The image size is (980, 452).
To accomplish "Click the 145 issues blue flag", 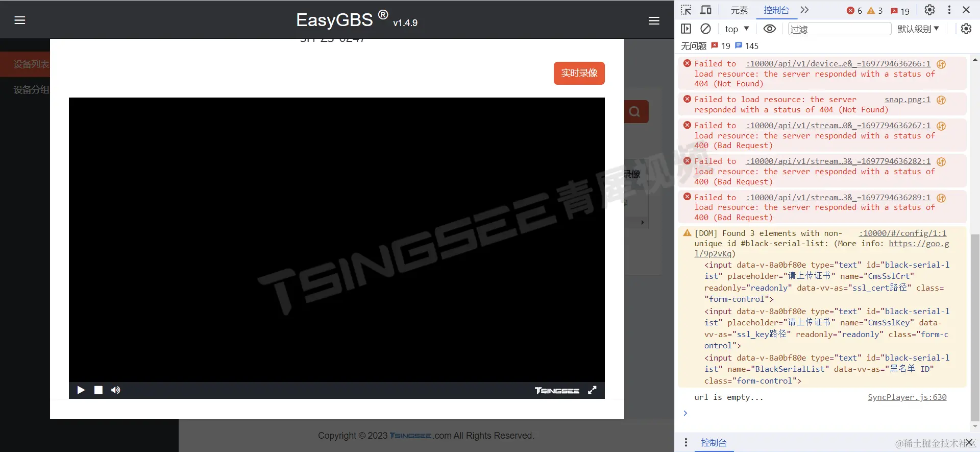I will (x=747, y=46).
